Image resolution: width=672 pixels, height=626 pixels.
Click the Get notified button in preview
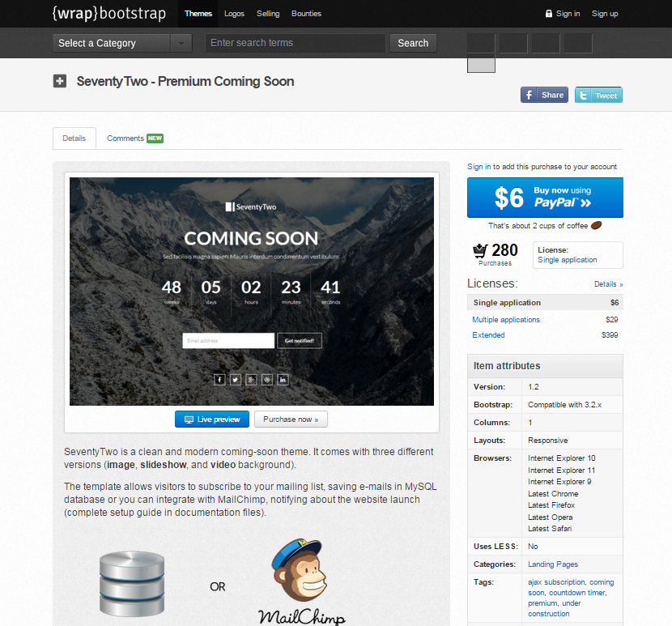[300, 340]
